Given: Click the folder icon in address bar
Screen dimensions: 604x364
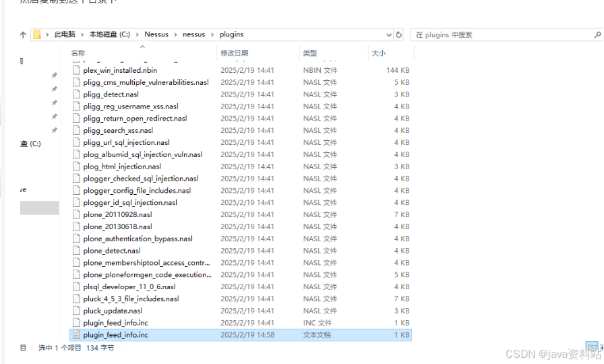Looking at the screenshot, I should pyautogui.click(x=37, y=34).
